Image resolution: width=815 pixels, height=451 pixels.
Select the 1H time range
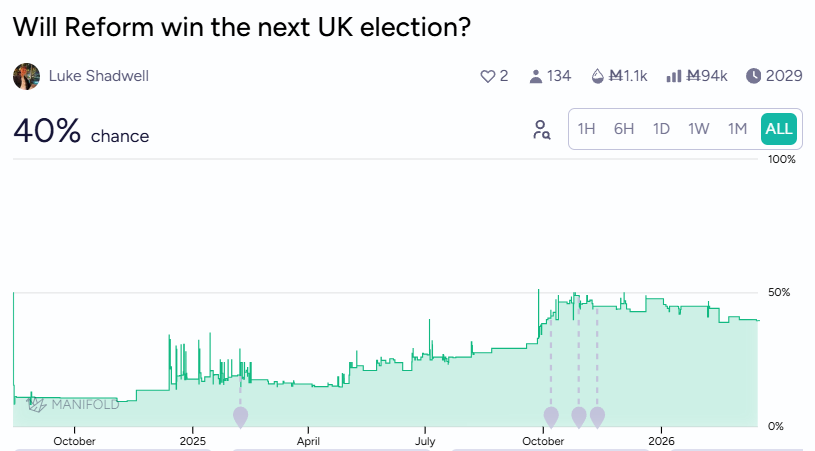point(587,129)
